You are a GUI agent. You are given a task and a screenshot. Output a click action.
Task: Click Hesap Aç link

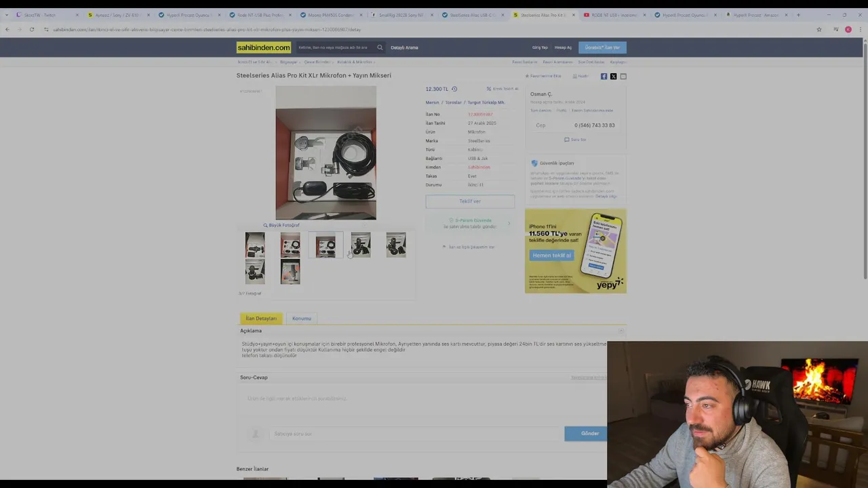click(x=563, y=47)
